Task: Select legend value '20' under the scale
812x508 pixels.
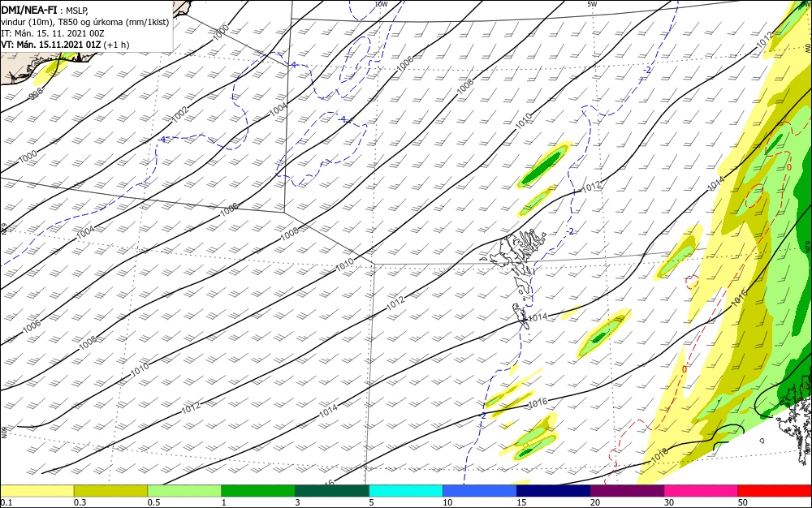Action: coord(595,502)
